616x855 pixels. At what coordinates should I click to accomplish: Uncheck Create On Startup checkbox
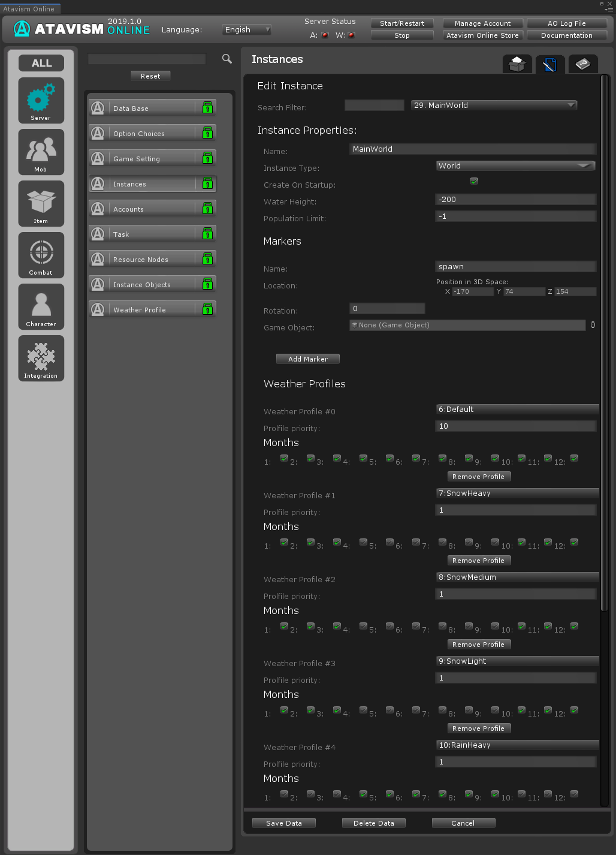[x=474, y=181]
